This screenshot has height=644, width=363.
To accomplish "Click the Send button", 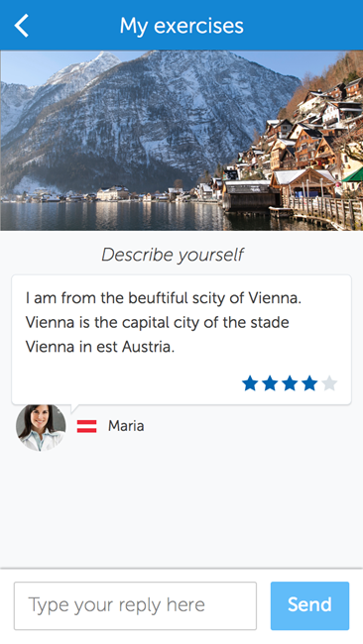I will [309, 605].
